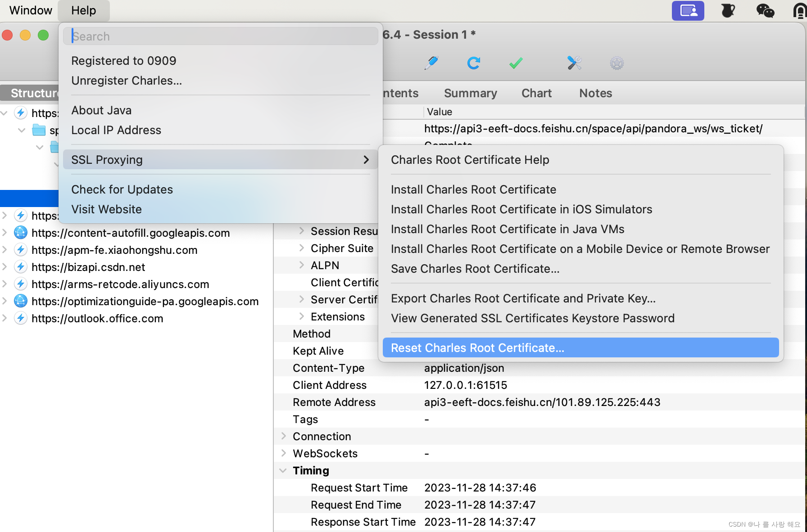Choose Save Charles Root Certificate...
807x532 pixels.
point(580,269)
